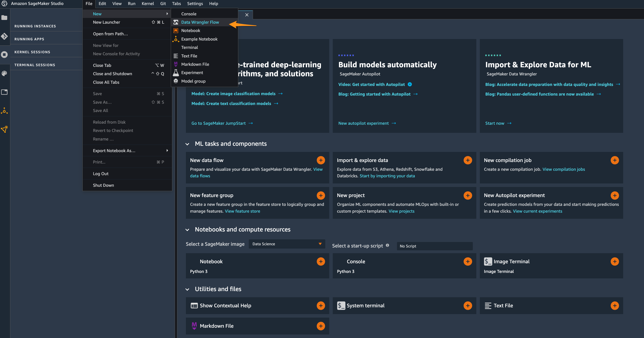The image size is (644, 338).
Task: Follow the New autopilot experiment link
Action: coord(363,123)
